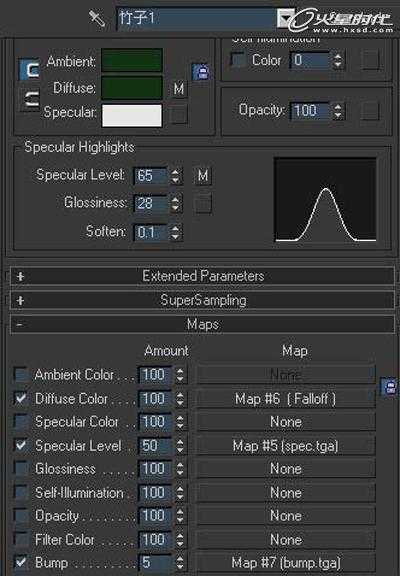Open Map #7 (bump.tga) map button
Screen dimensions: 400x576
[x=286, y=562]
